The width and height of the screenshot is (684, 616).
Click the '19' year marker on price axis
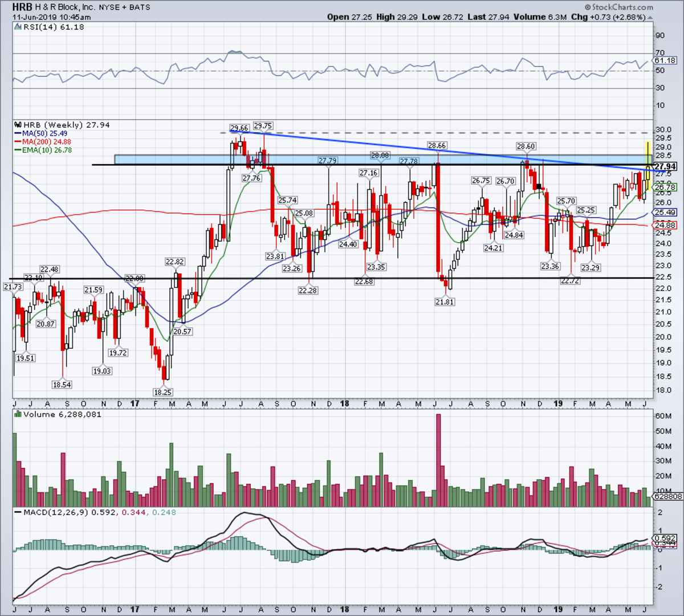pos(558,403)
